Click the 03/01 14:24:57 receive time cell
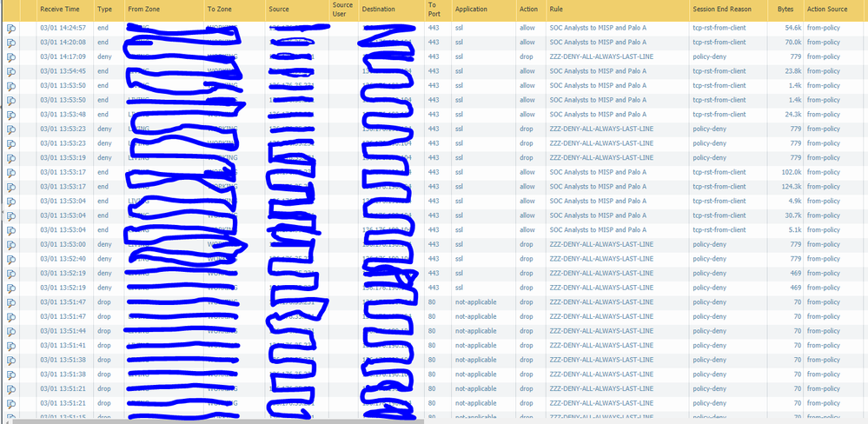Image resolution: width=868 pixels, height=424 pixels. [63, 28]
